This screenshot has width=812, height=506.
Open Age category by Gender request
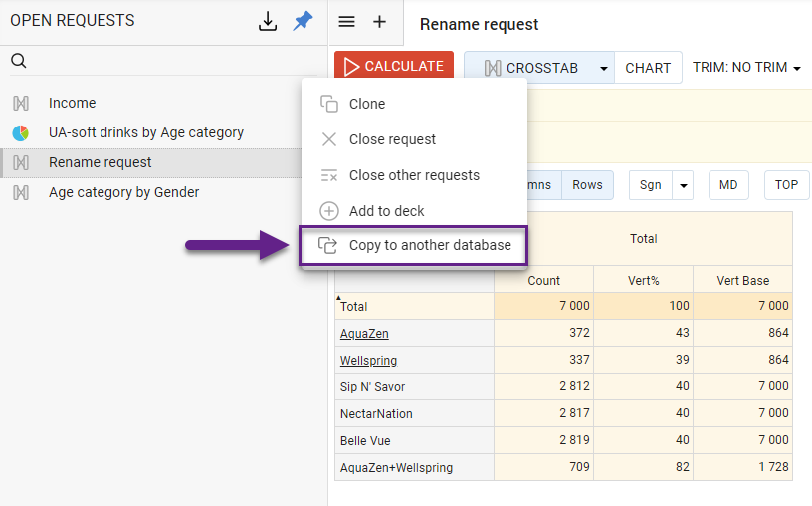pos(123,192)
